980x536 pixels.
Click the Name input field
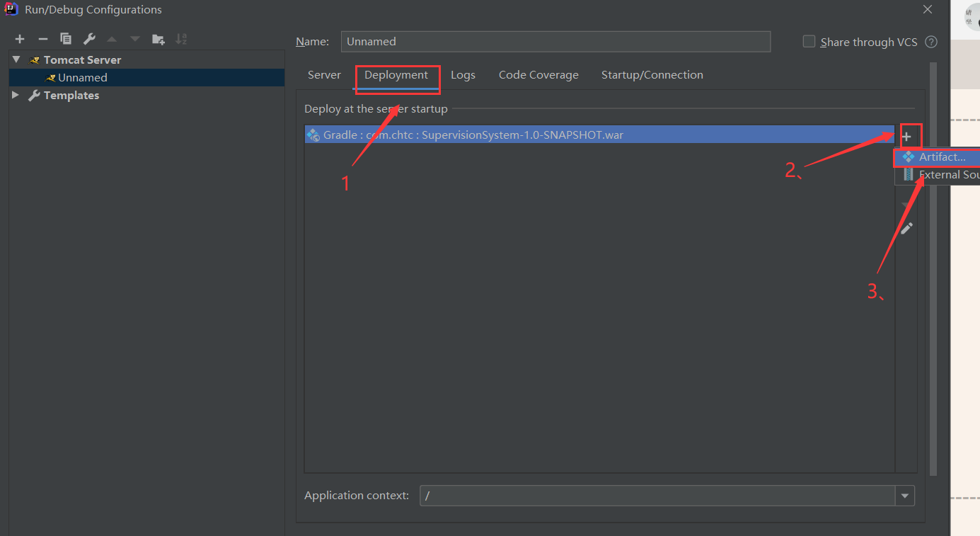pos(555,41)
